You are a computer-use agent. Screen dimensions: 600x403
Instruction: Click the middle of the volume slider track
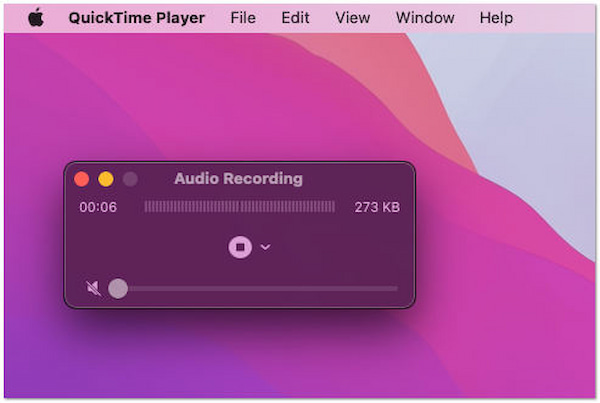pyautogui.click(x=258, y=289)
